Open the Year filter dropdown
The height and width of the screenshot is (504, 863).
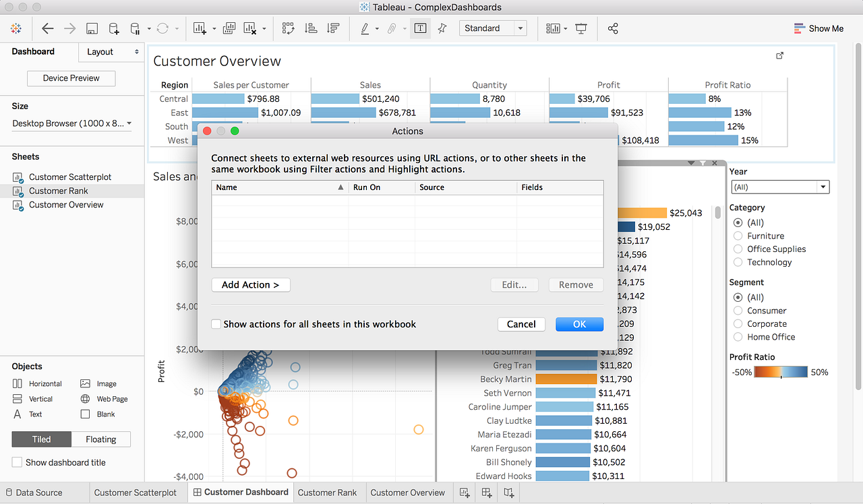823,187
